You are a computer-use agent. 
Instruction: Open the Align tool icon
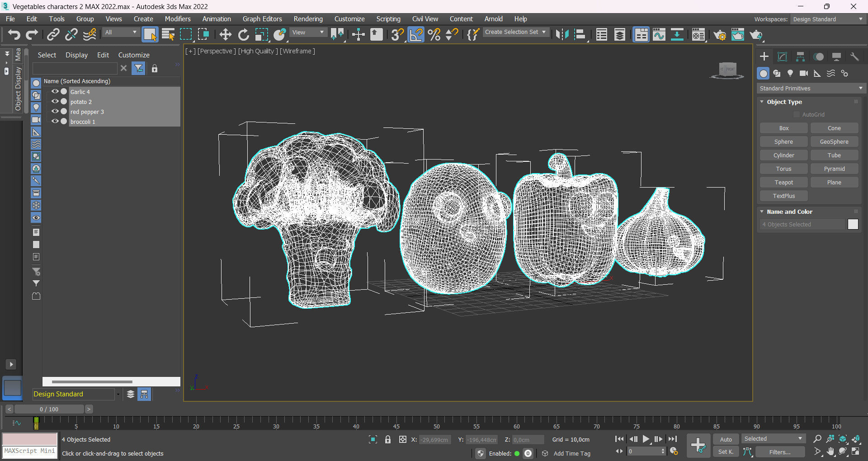pos(580,35)
